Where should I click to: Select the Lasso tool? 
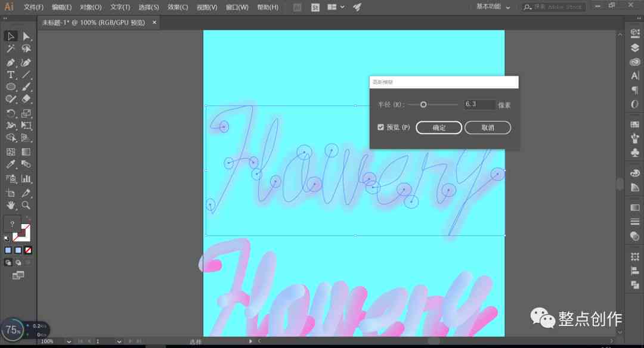tap(26, 49)
